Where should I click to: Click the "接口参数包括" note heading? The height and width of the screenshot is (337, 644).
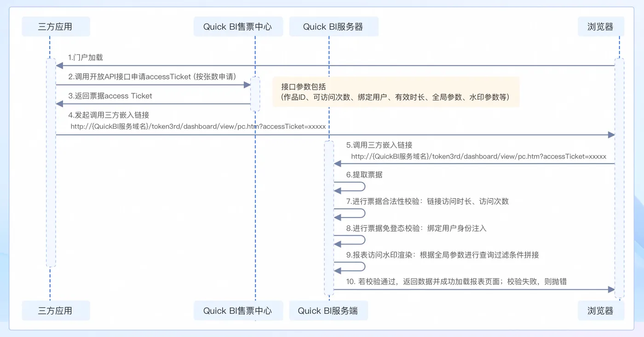click(303, 86)
